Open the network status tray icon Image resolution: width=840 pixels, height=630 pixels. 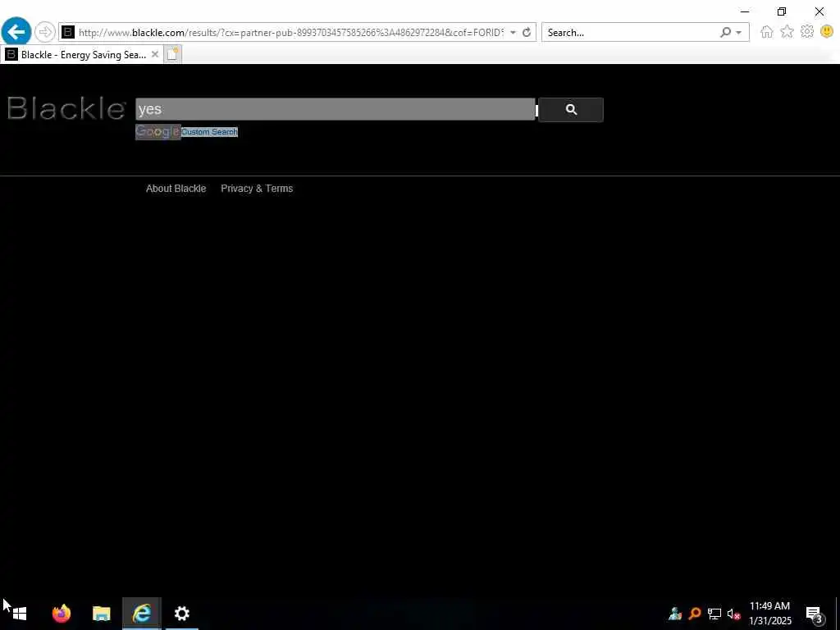714,614
